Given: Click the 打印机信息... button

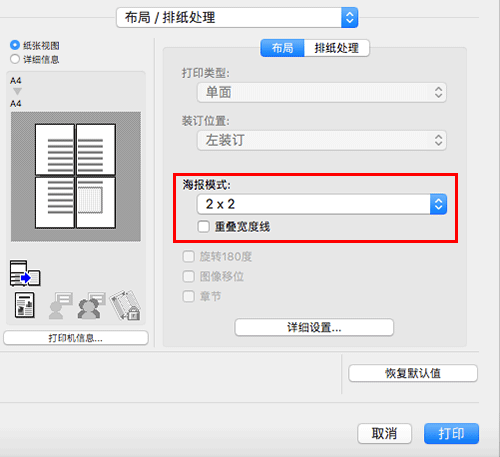Looking at the screenshot, I should pyautogui.click(x=76, y=338).
